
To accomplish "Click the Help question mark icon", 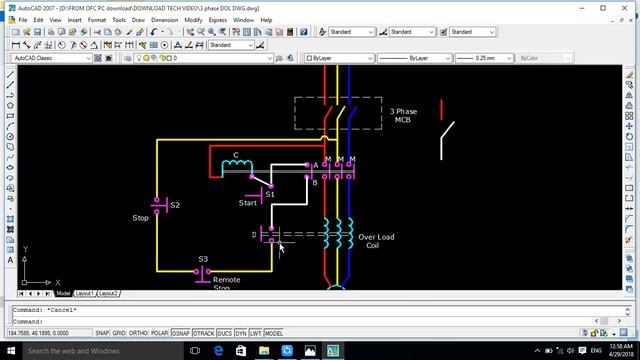I will tap(304, 32).
